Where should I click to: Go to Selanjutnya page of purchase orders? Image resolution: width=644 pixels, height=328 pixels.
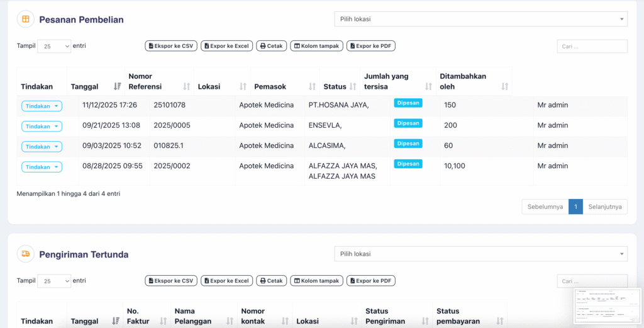pos(605,206)
